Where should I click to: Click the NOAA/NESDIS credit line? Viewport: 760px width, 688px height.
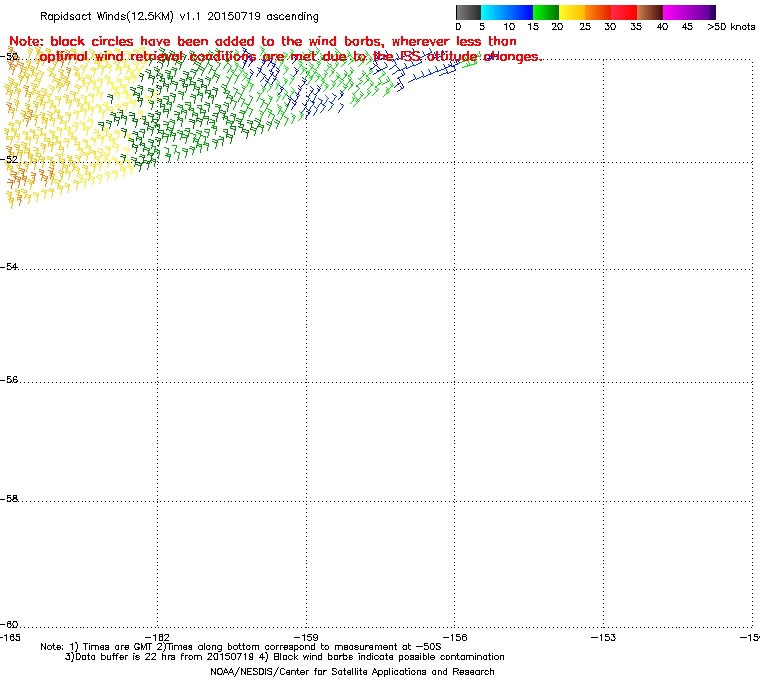pos(352,672)
